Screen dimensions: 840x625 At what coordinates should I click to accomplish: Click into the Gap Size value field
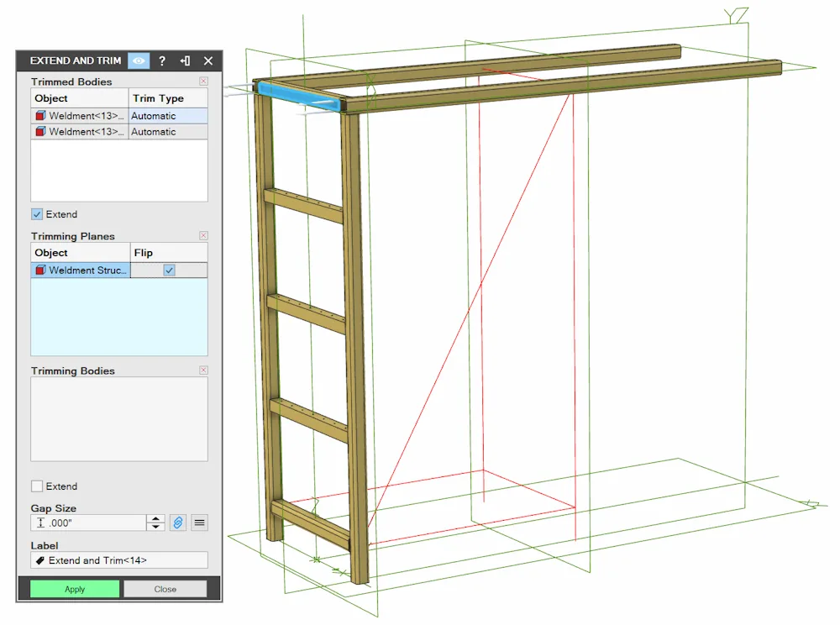[x=88, y=523]
